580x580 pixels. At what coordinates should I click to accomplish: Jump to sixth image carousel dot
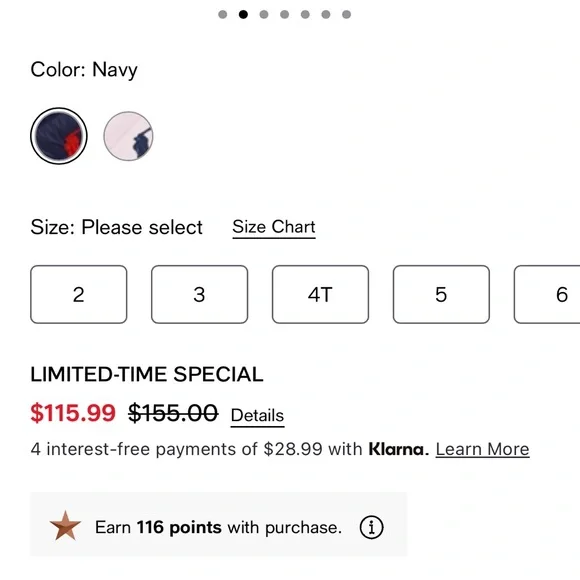pos(326,14)
